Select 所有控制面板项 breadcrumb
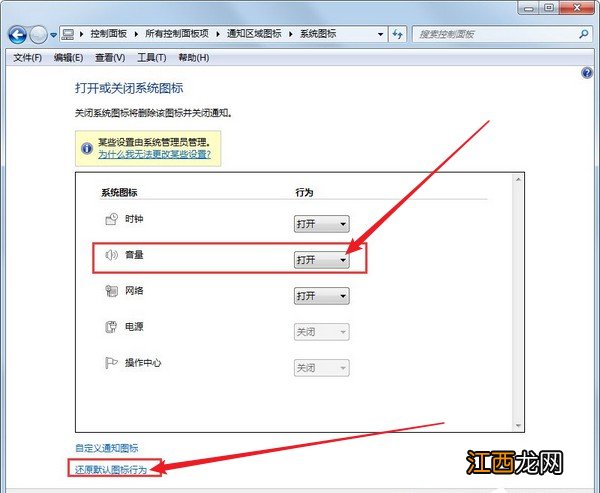600x493 pixels. [177, 34]
